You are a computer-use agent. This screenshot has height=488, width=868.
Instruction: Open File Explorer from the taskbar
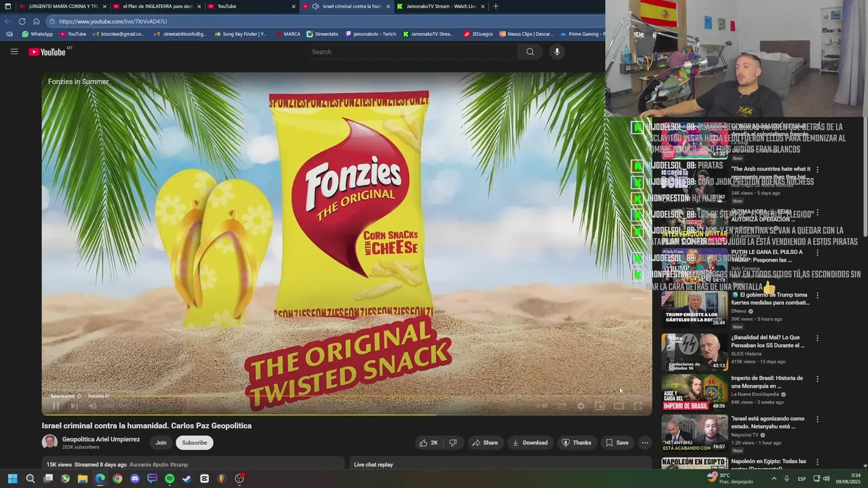83,479
